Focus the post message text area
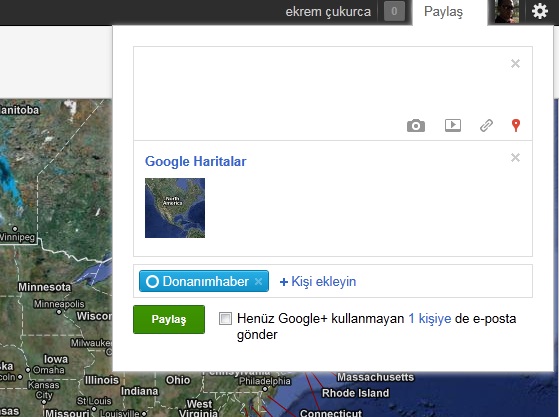Viewport: 559px width, 417px height. pyautogui.click(x=333, y=93)
